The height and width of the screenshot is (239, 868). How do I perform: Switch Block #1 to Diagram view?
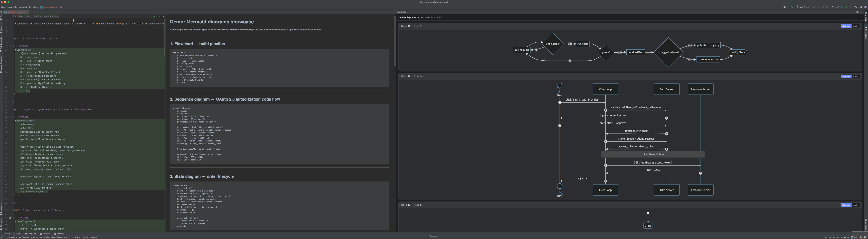coord(846,26)
